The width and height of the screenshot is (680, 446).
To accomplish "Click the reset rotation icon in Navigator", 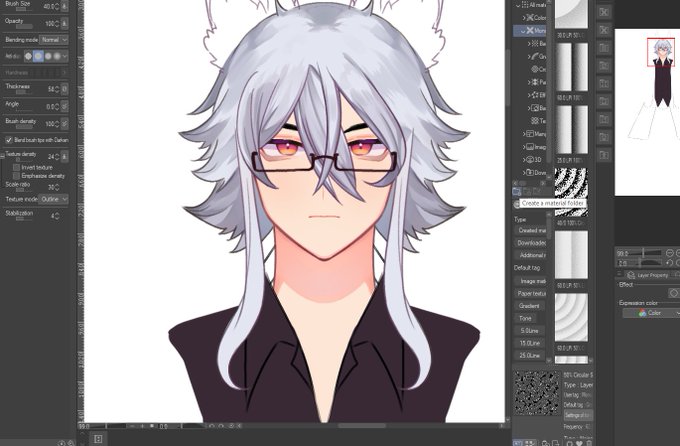I will tap(669, 263).
